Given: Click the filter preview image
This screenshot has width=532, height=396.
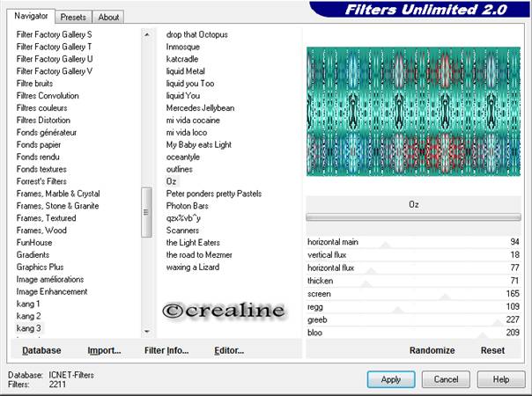Looking at the screenshot, I should pos(415,111).
